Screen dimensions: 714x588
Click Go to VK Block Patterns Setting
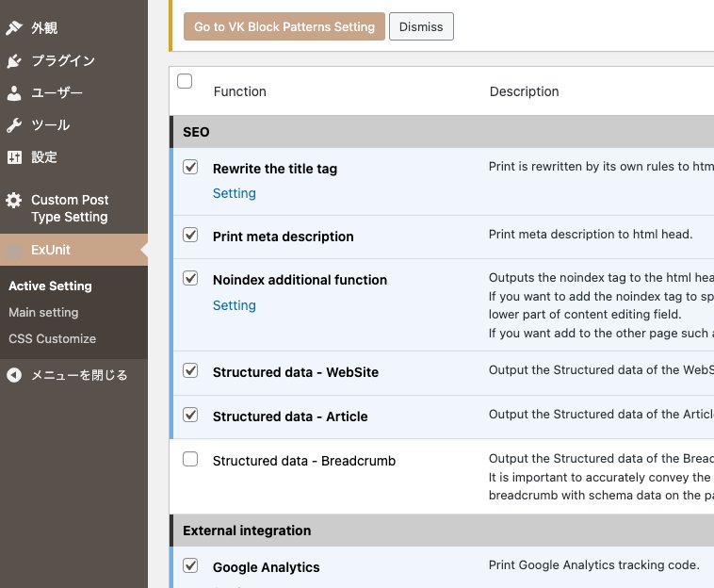(284, 27)
